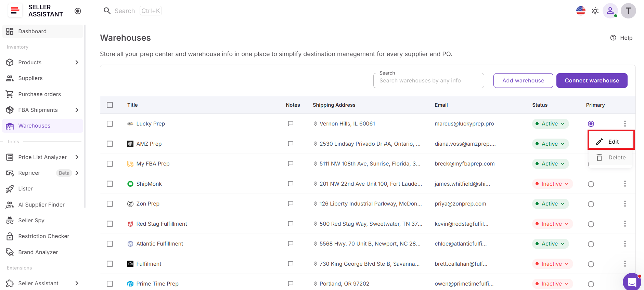Viewport: 644px width, 290px height.
Task: Set ShipMonk as primary warehouse
Action: (591, 184)
